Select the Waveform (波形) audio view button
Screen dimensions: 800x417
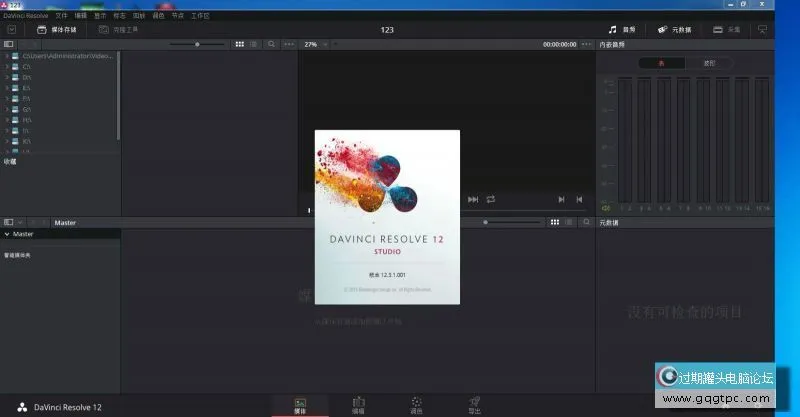(x=709, y=63)
